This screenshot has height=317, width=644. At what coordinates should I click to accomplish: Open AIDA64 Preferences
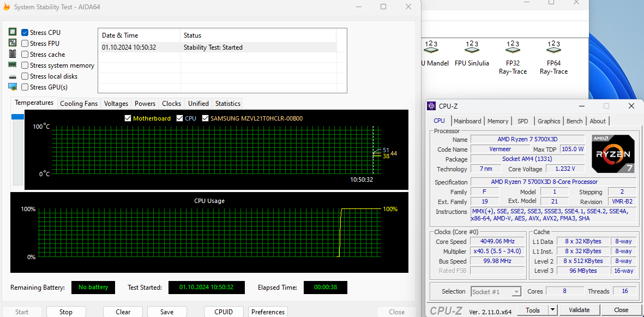click(x=268, y=312)
